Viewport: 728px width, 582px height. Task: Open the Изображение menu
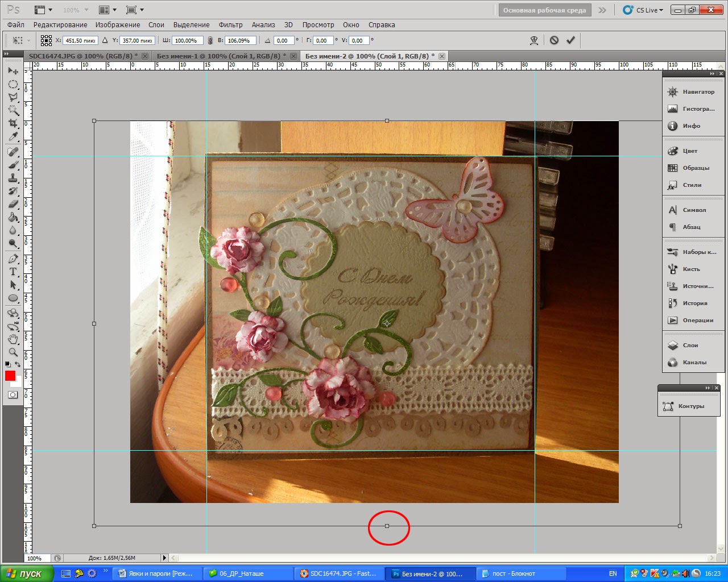pos(118,25)
